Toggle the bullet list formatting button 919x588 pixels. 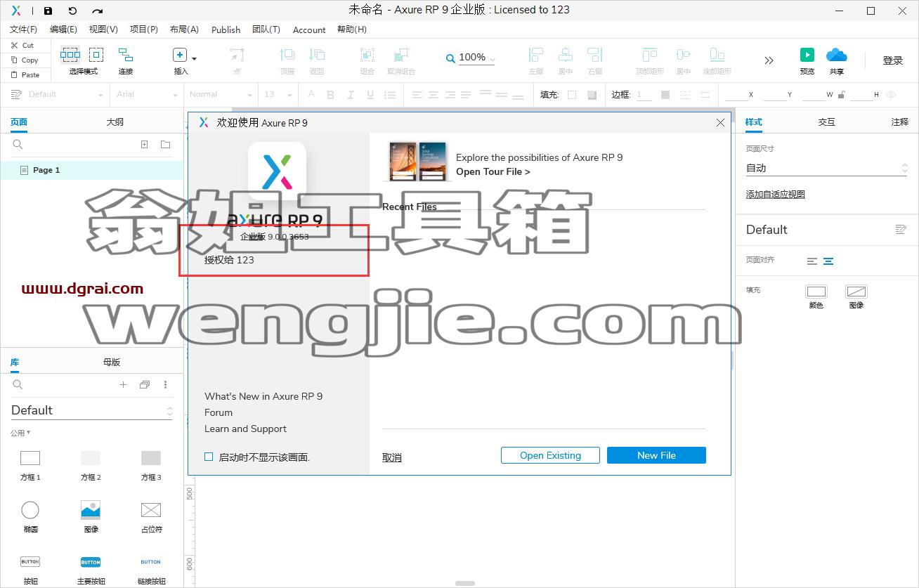click(x=391, y=95)
